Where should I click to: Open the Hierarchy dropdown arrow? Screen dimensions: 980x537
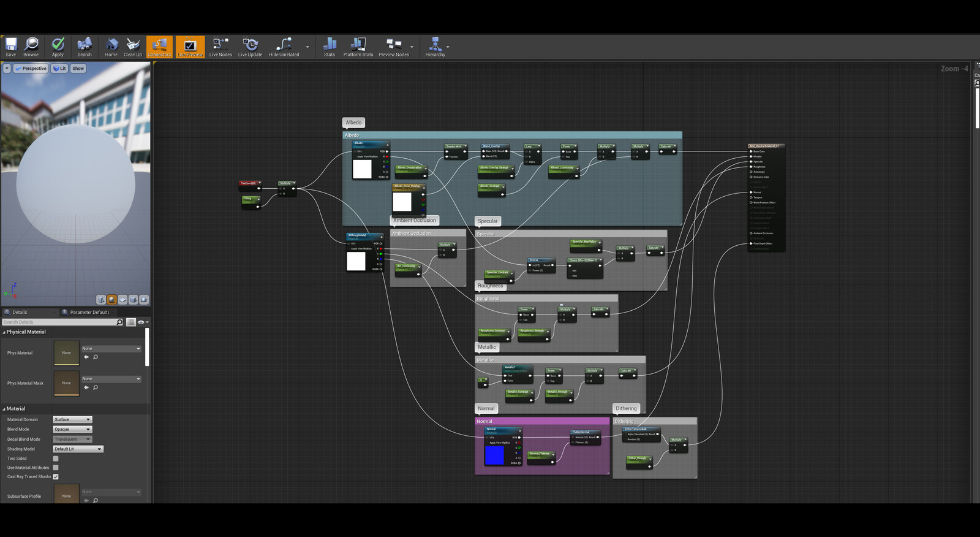tap(448, 47)
